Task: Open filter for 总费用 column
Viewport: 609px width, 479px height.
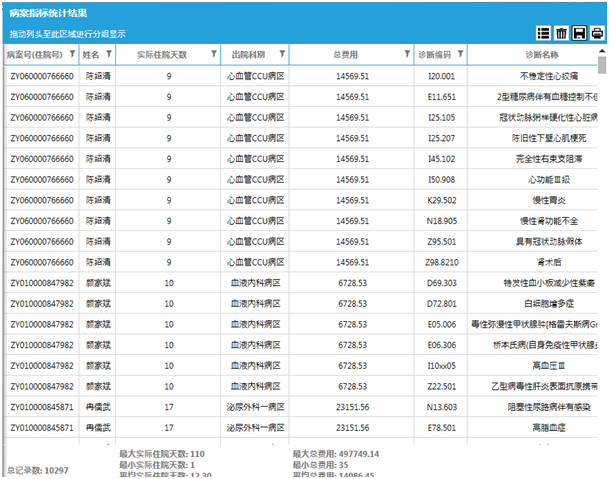Action: coord(407,54)
